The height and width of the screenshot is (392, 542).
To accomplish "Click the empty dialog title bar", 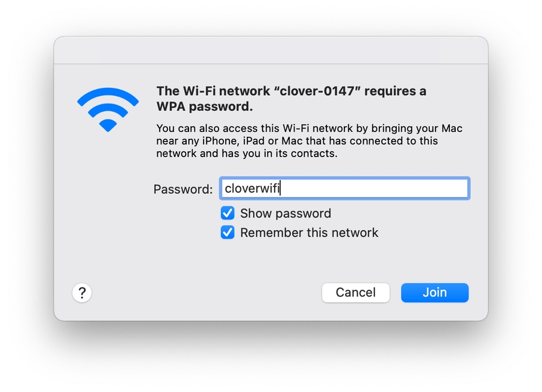I will (x=271, y=51).
